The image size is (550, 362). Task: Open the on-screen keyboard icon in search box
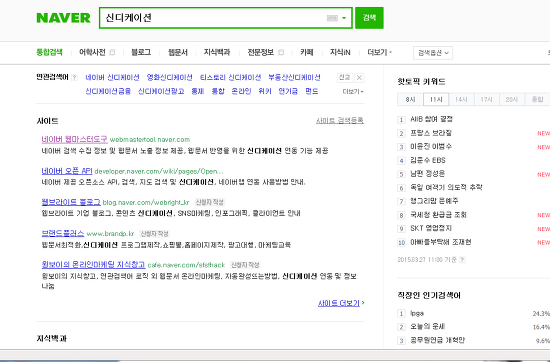332,18
